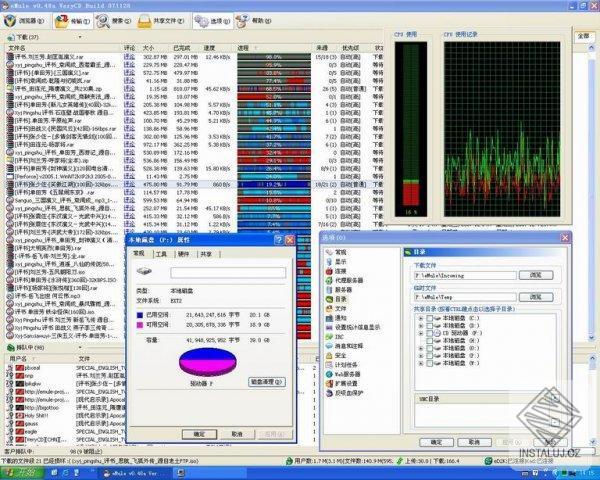Click 确定 in the options dialog

436,442
